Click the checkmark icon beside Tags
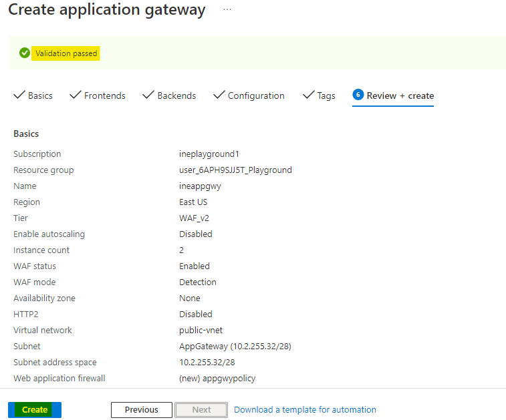506x420 pixels. [308, 95]
